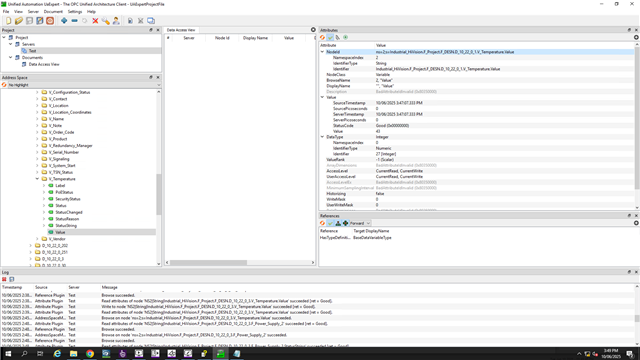Click the Log panel vertical scrollbar

point(637,318)
